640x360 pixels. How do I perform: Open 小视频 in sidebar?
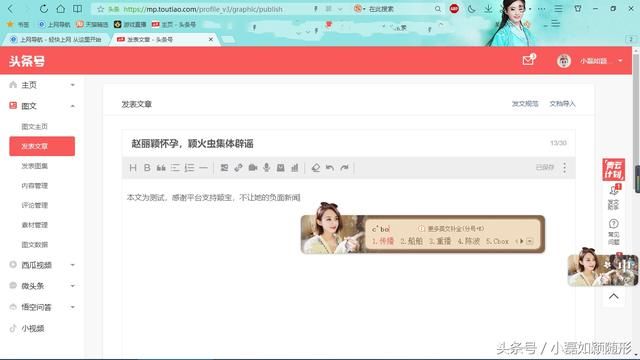(33, 328)
